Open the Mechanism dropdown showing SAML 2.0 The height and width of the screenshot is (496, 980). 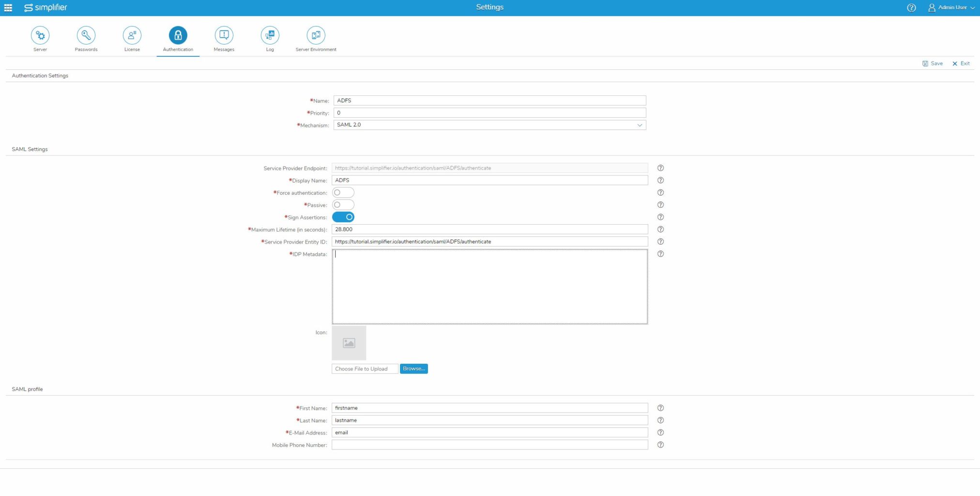click(640, 124)
